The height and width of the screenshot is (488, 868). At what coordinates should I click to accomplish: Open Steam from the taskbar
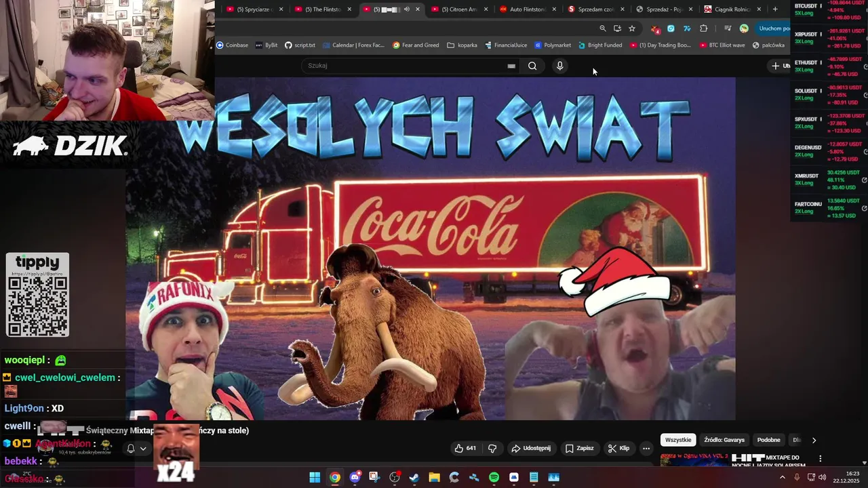[x=414, y=477]
